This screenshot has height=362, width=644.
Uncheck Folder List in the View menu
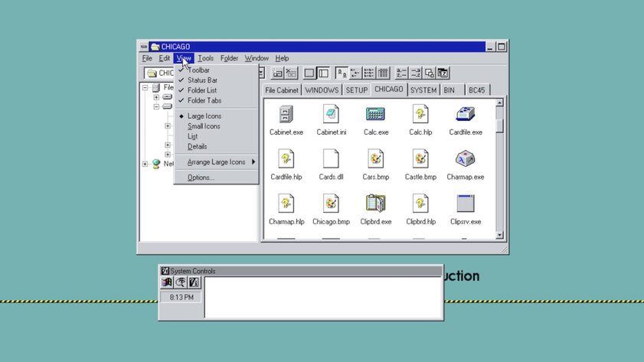point(216,90)
